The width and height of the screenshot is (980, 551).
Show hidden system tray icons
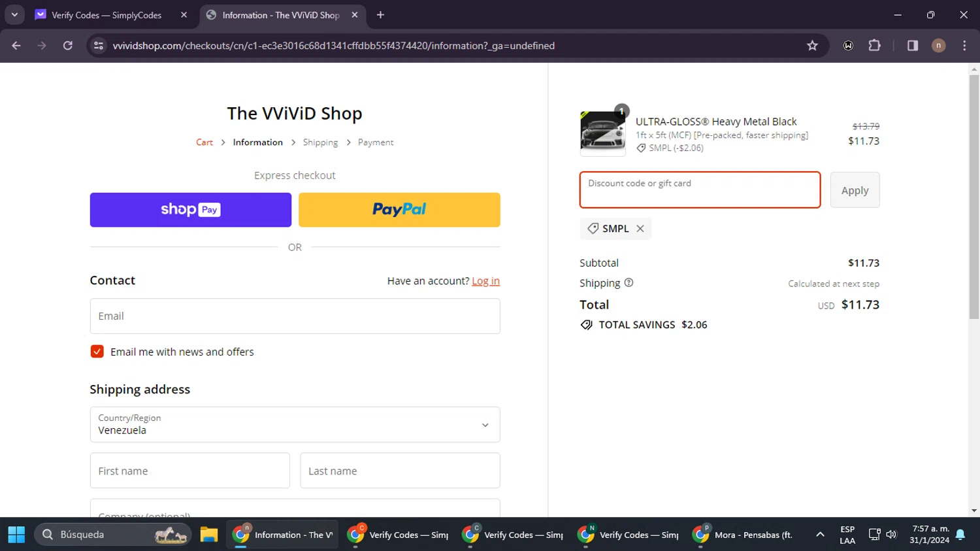tap(820, 535)
